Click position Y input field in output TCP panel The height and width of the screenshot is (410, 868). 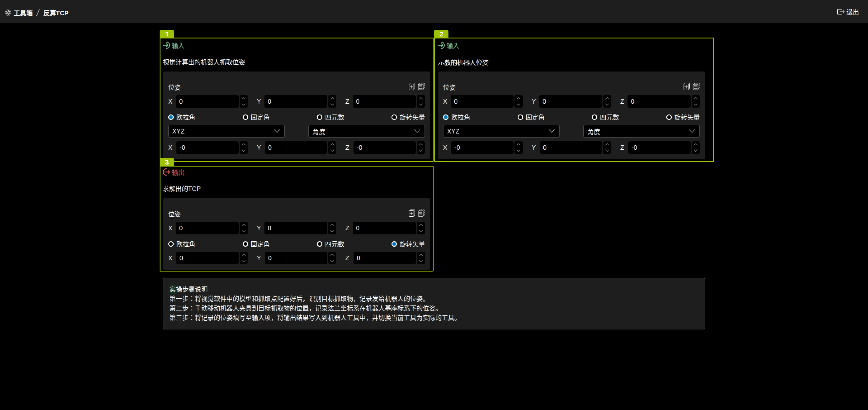[x=295, y=228]
